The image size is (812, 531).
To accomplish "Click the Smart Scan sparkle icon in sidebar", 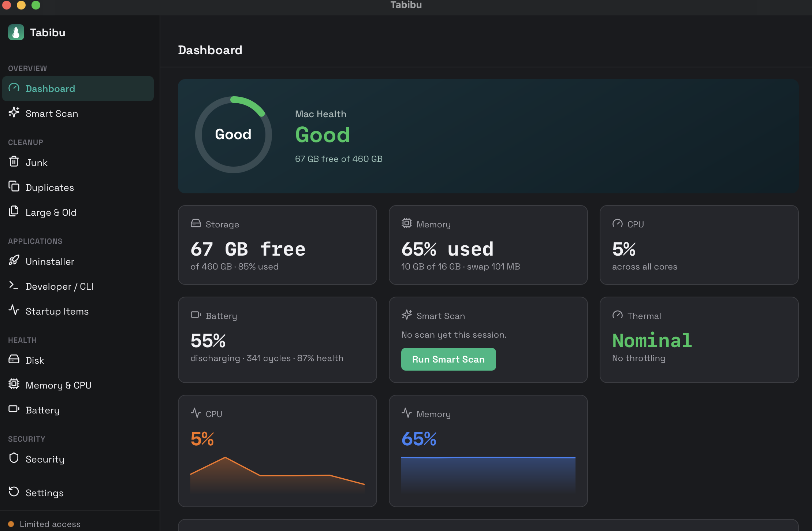I will [x=14, y=112].
